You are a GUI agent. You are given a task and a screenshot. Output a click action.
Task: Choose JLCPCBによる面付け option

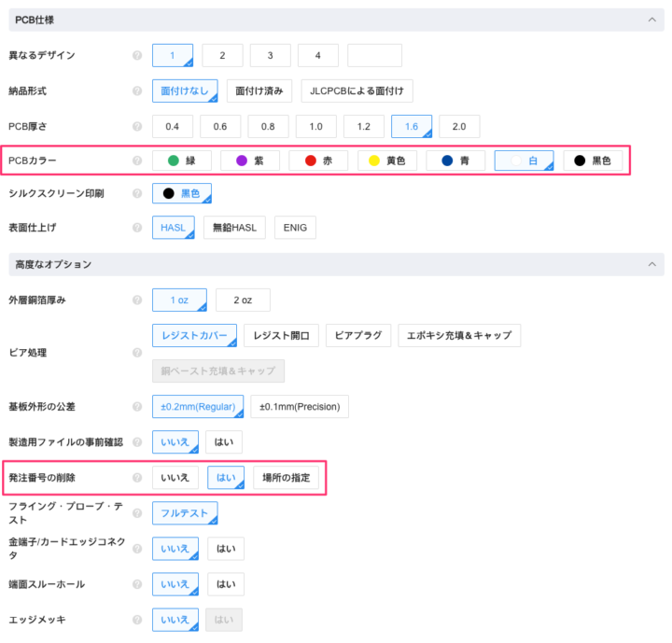(x=357, y=91)
